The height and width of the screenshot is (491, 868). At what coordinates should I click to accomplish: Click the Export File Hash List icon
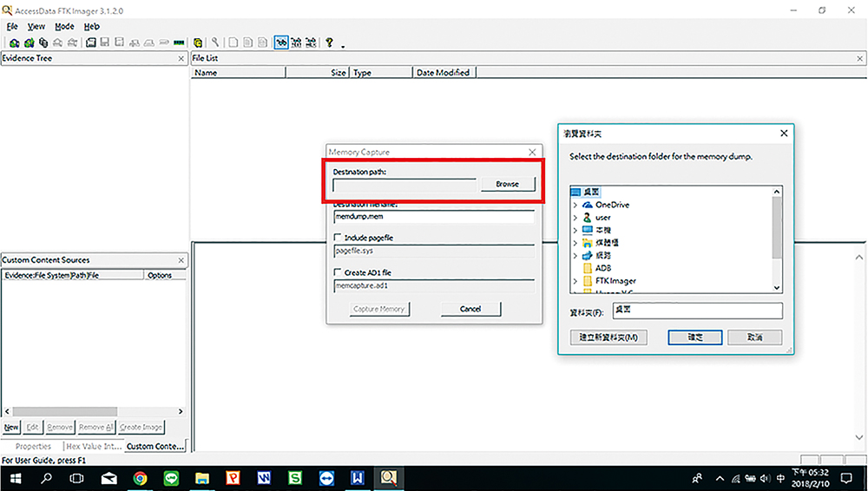click(247, 43)
